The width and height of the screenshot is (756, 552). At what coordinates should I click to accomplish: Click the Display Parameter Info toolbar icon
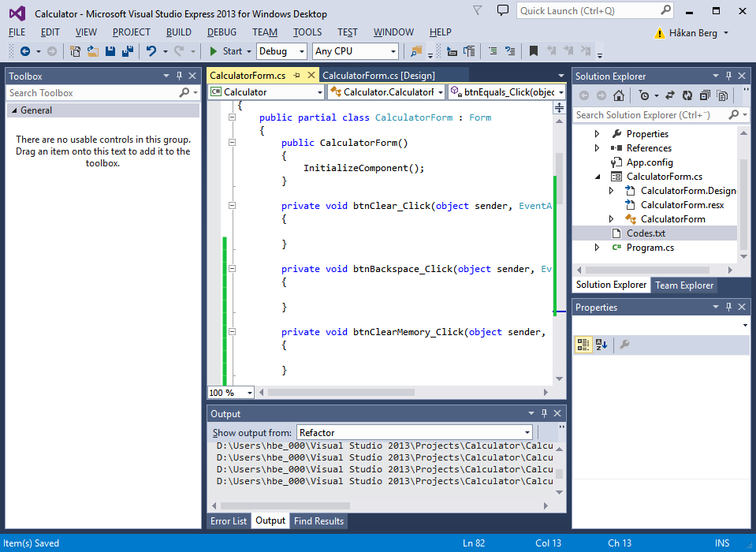[469, 51]
